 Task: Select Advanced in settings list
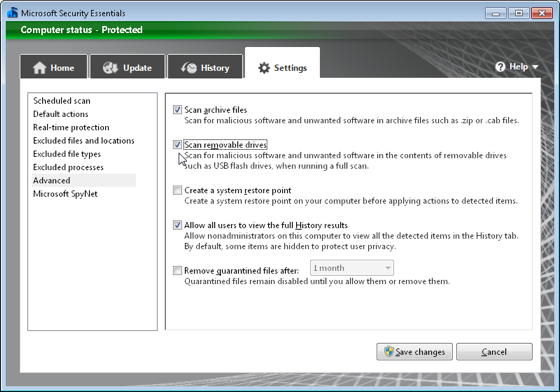[x=84, y=180]
